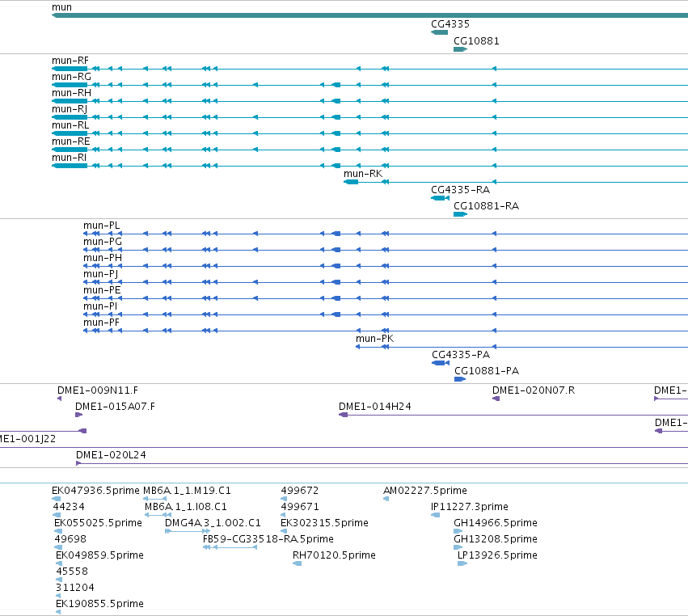Select the mun gene span bar
Image resolution: width=688 pixels, height=616 pixels.
370,15
